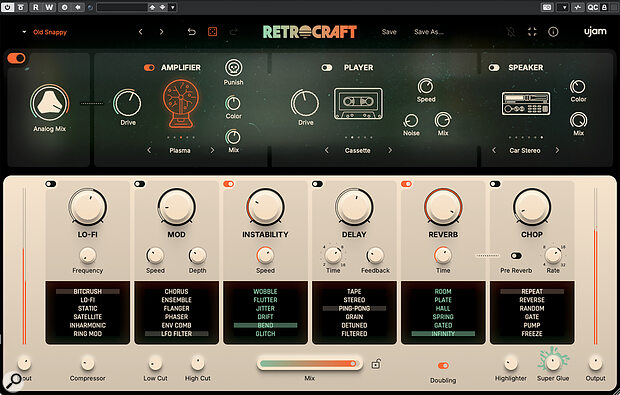Select next amplifier after Plasma

pyautogui.click(x=212, y=150)
